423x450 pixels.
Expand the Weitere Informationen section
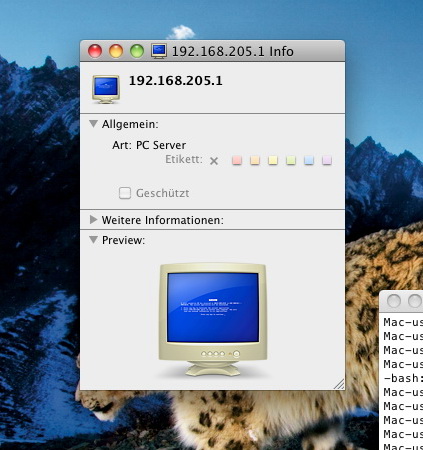click(94, 219)
